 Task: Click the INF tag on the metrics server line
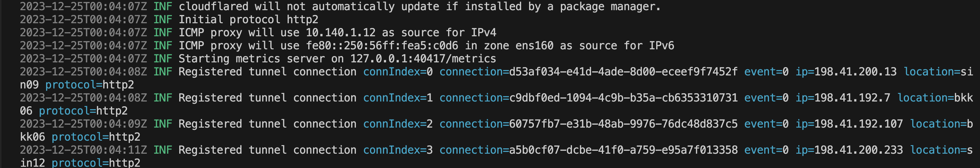tap(163, 59)
